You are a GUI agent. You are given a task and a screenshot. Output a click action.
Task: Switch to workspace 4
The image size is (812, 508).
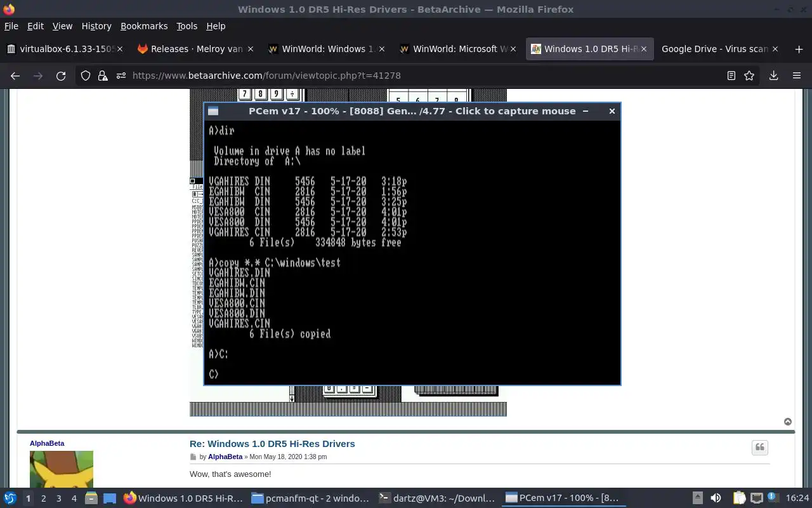pyautogui.click(x=74, y=498)
